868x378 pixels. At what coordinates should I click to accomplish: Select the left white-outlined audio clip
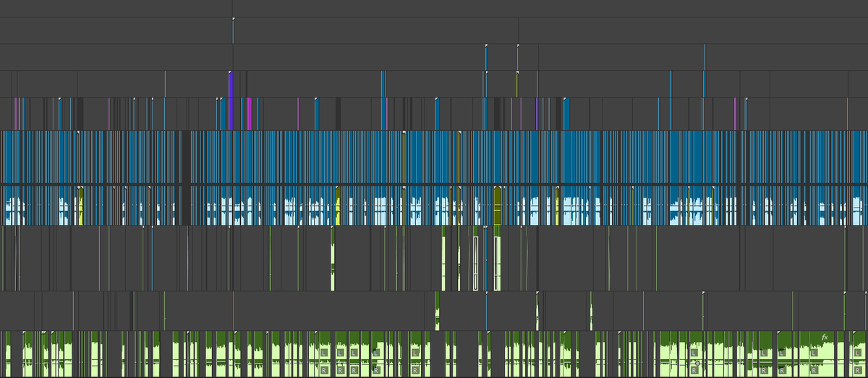click(476, 264)
